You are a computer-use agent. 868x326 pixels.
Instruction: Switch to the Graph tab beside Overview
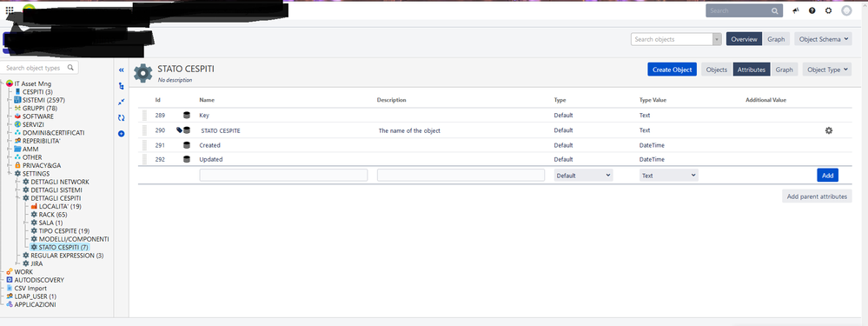(776, 39)
